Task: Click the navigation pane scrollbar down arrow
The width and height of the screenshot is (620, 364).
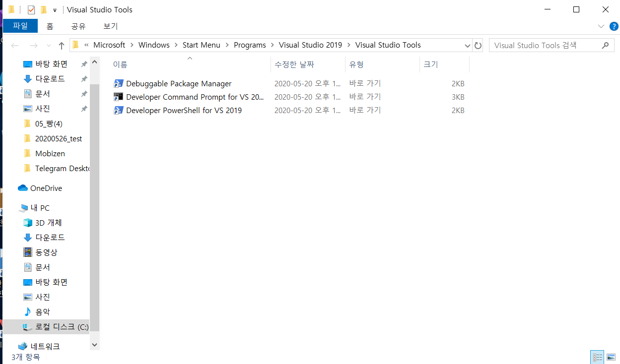Action: pyautogui.click(x=94, y=345)
